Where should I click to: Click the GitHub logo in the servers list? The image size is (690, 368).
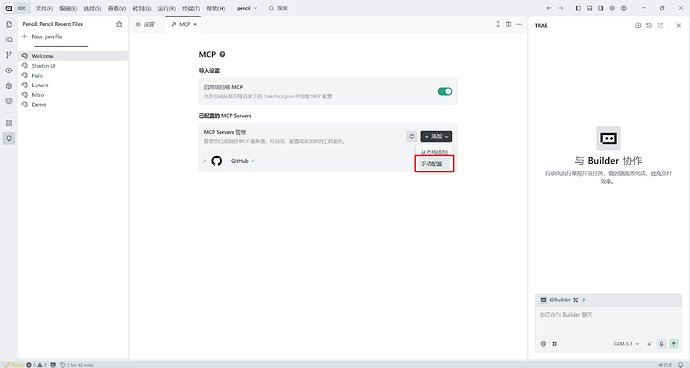coord(217,161)
